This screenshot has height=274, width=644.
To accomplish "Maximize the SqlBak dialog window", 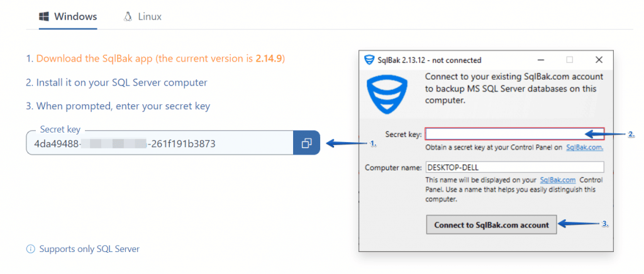I will click(569, 60).
